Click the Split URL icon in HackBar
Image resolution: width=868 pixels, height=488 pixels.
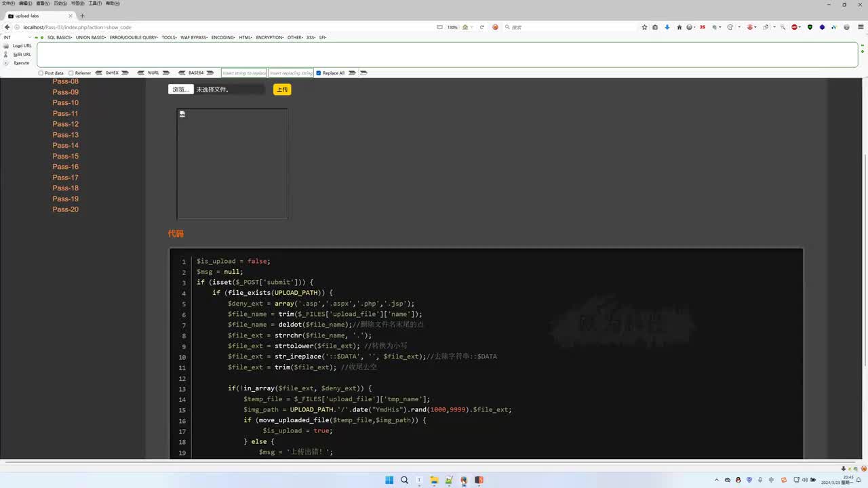click(x=6, y=54)
